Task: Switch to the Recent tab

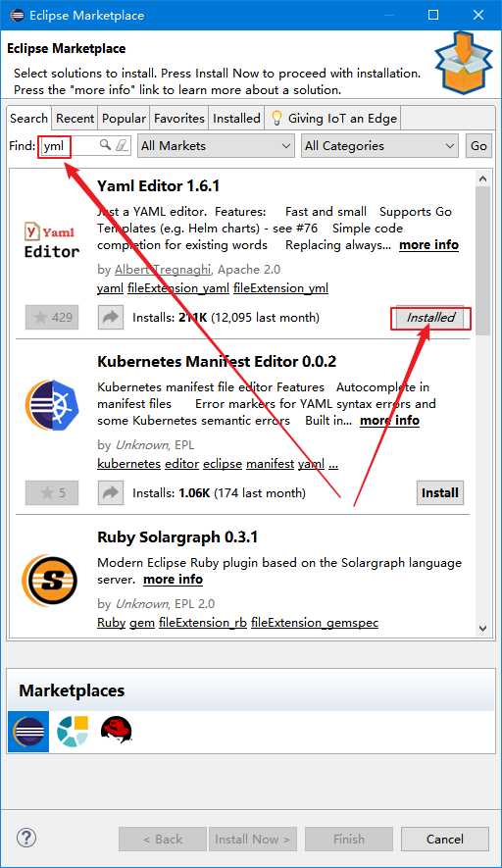Action: [x=75, y=119]
